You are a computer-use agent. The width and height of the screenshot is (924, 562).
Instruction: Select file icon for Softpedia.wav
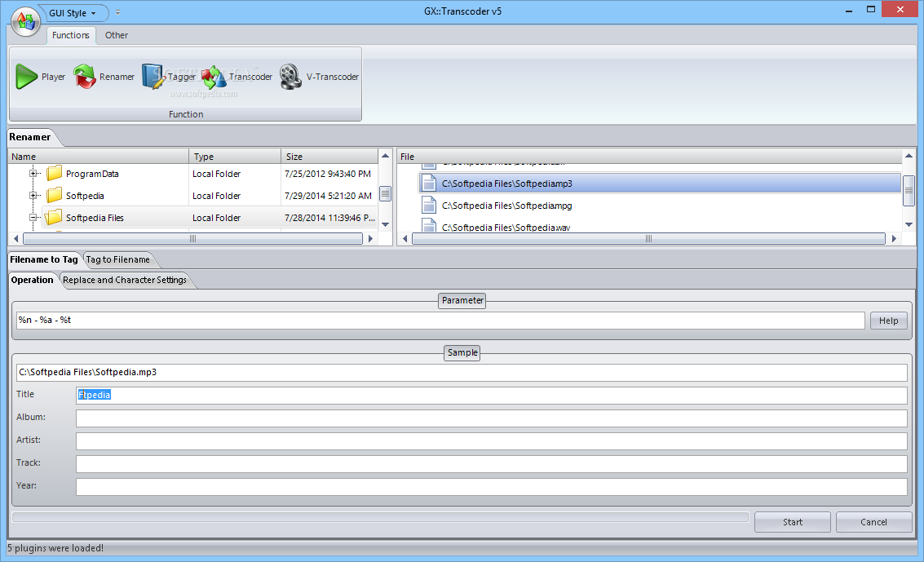coord(429,226)
